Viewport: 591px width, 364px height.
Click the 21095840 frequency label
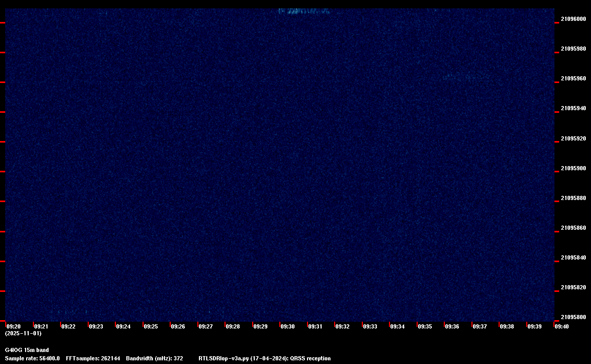(573, 257)
